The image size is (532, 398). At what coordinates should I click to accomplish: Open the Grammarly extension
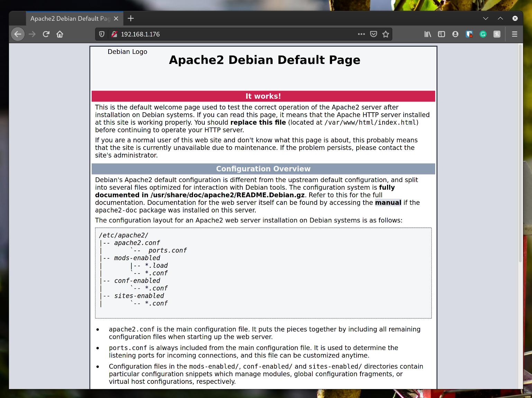pos(483,34)
